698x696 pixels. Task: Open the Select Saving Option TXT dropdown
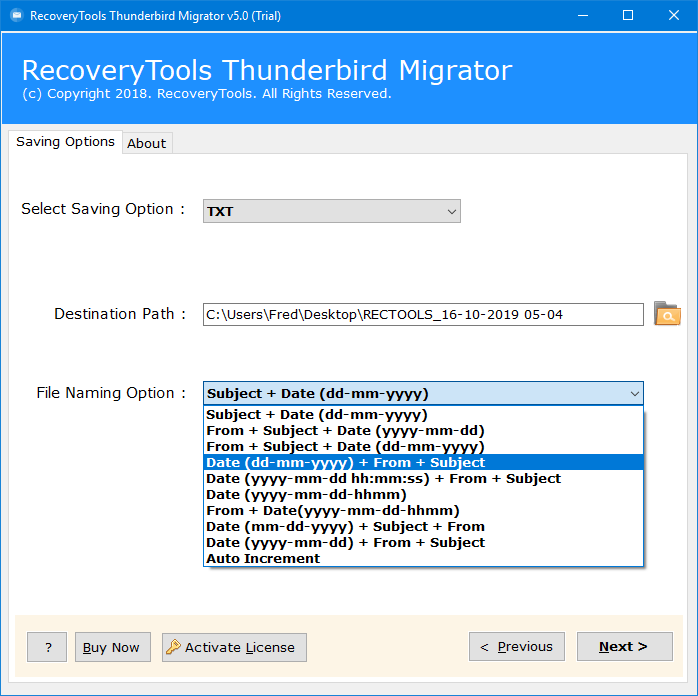(x=332, y=211)
